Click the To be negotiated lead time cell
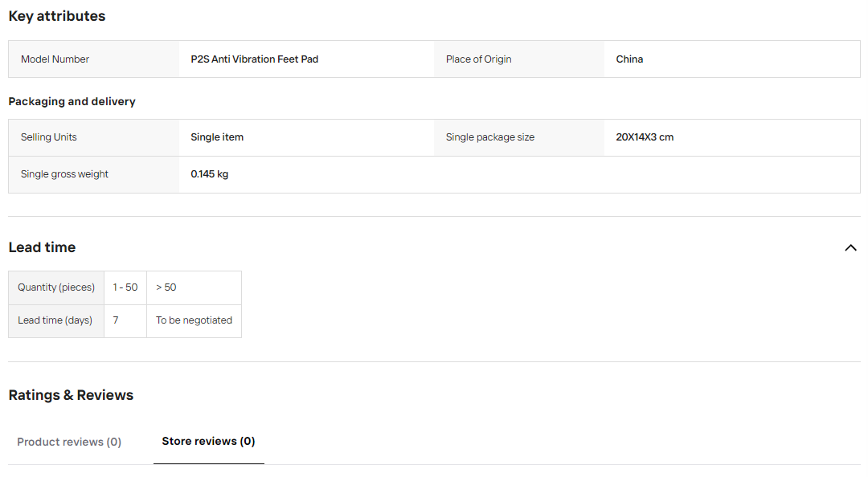Screen dimensions: 868x477 [194, 321]
